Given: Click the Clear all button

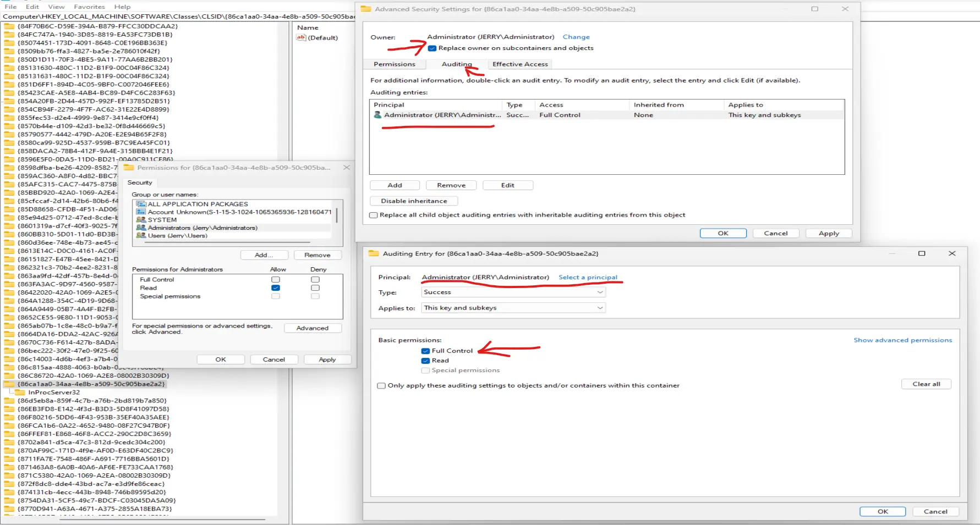Looking at the screenshot, I should click(x=926, y=384).
